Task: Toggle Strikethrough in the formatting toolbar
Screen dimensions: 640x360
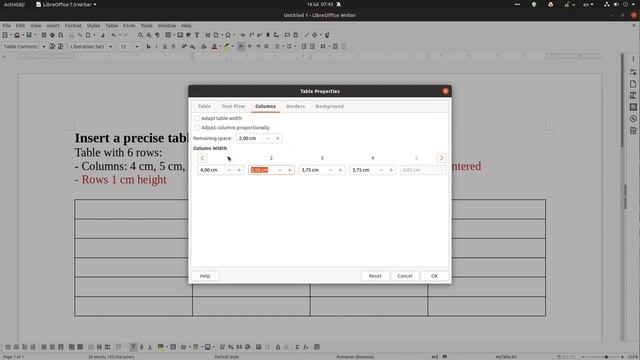Action: [173, 47]
